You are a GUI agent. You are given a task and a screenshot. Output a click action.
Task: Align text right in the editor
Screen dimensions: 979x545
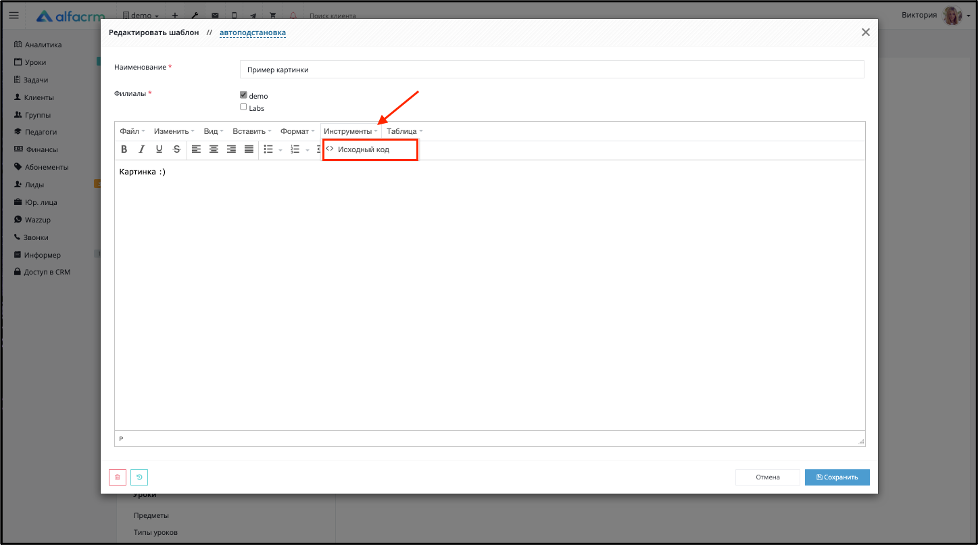(x=231, y=149)
